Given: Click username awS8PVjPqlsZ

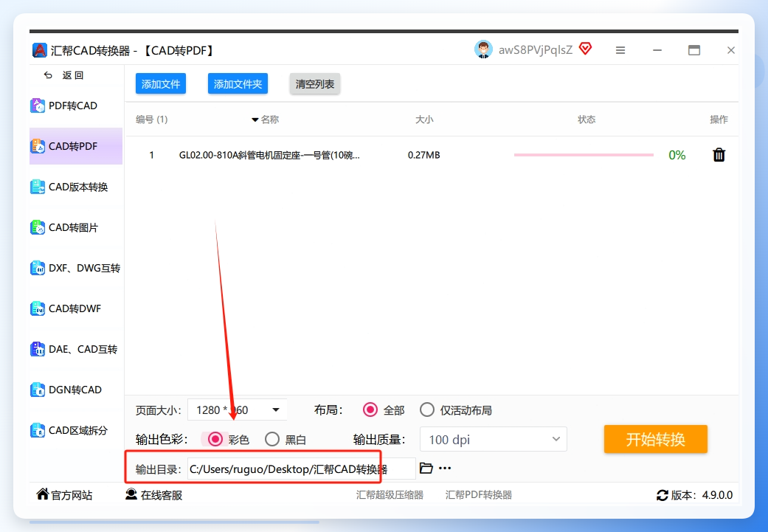Looking at the screenshot, I should (536, 50).
